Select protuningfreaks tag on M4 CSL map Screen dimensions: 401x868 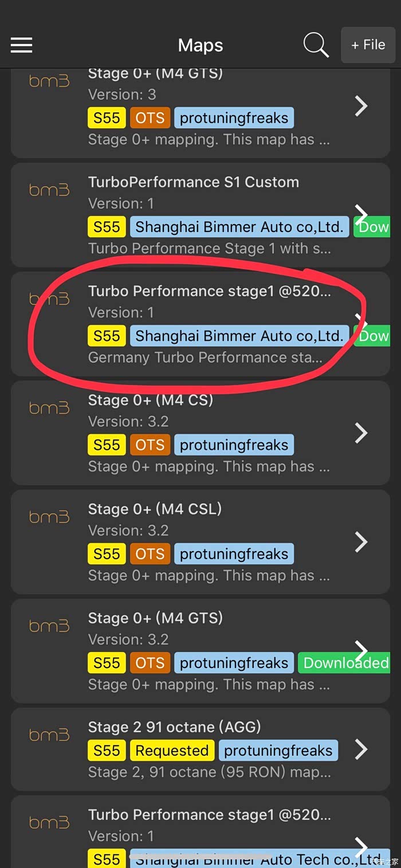(x=234, y=554)
